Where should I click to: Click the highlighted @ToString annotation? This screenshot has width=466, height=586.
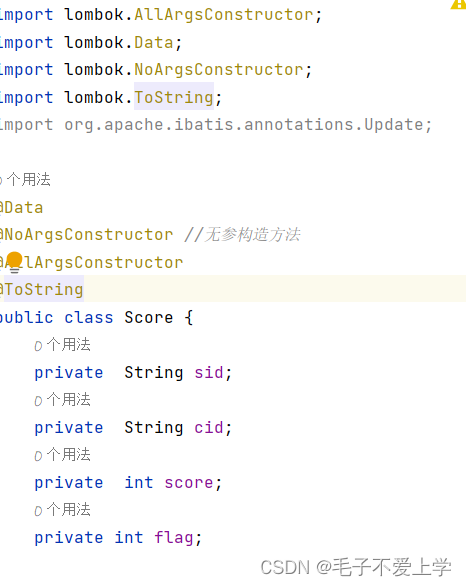click(42, 290)
